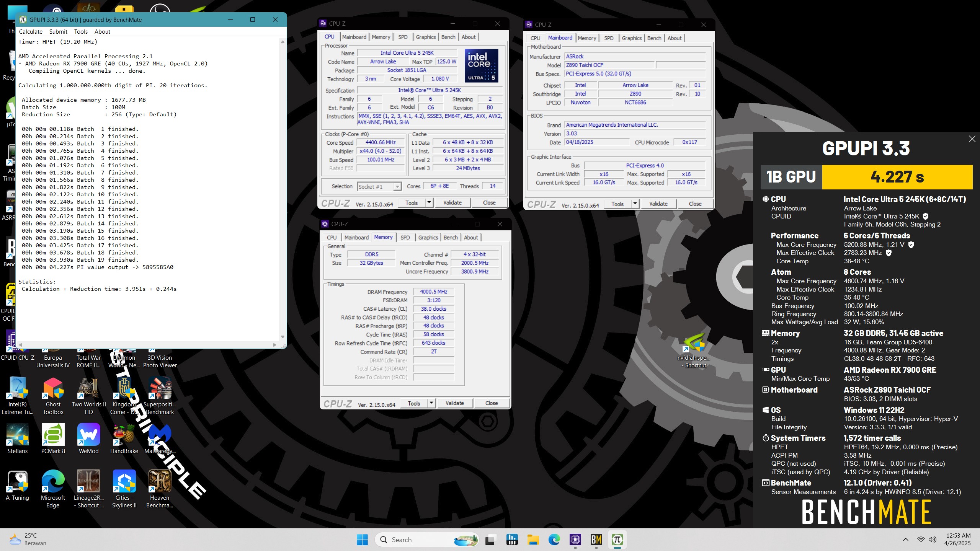The image size is (980, 551).
Task: Open the taskbar clock showing 12:53 AM
Action: [x=958, y=540]
